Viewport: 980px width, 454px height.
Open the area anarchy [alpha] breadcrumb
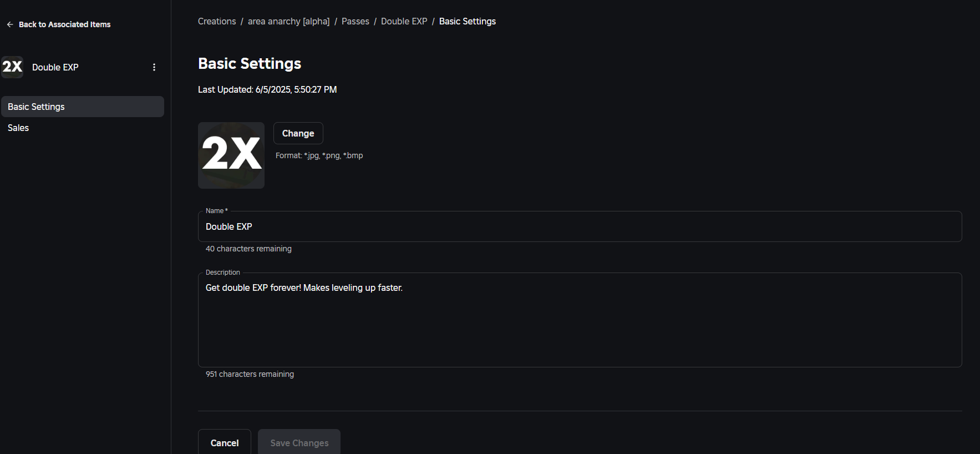288,21
